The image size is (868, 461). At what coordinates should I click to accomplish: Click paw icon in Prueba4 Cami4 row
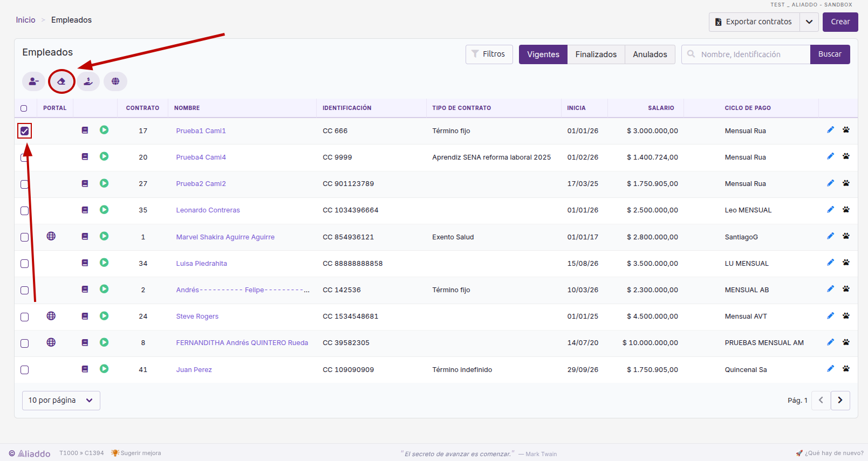pos(846,156)
